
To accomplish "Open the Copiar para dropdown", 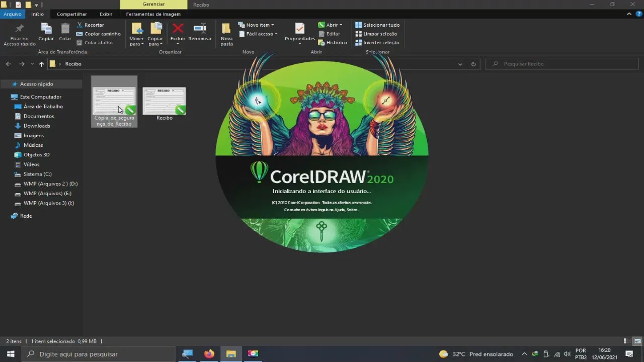I will [155, 35].
